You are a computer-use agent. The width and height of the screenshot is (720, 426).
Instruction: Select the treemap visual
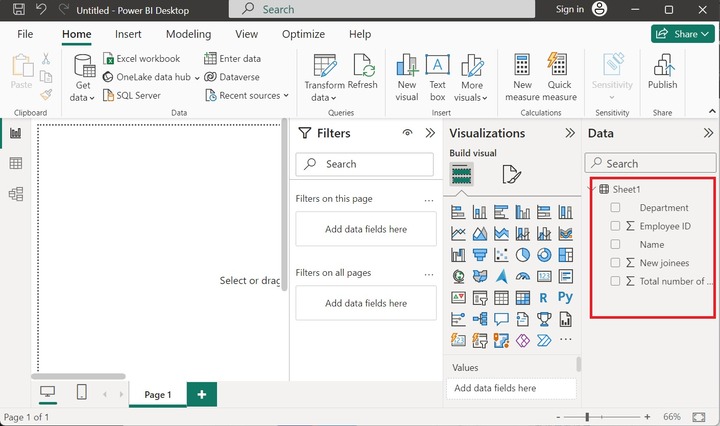pos(566,255)
